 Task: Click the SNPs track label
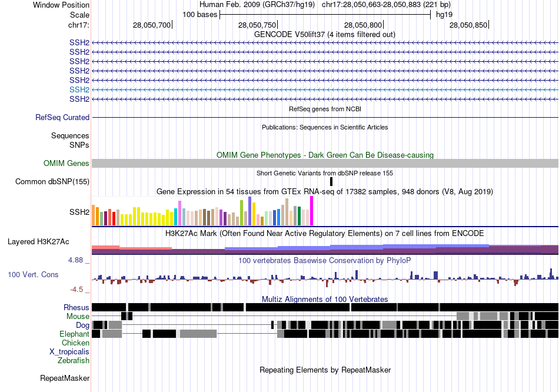pyautogui.click(x=79, y=145)
